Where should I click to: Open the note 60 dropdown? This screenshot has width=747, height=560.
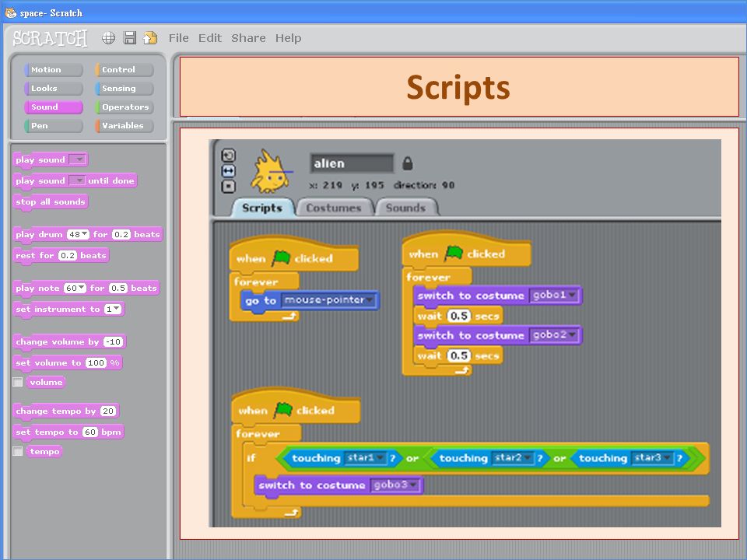tap(75, 288)
